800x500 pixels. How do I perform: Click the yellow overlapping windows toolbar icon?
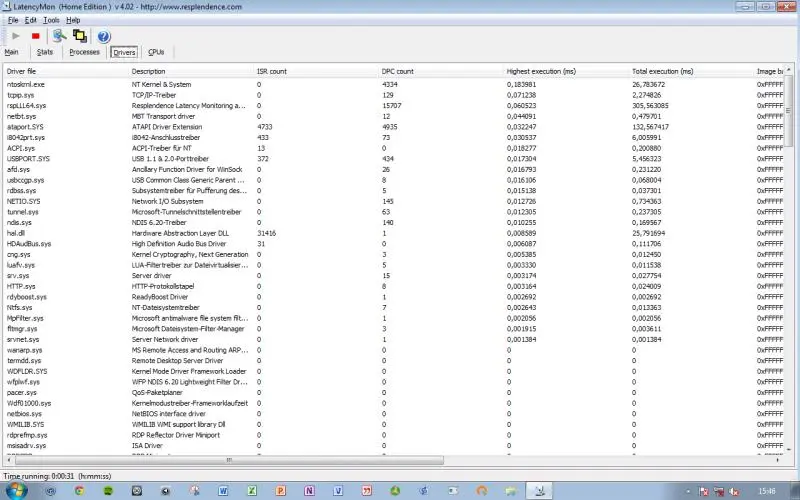(79, 36)
